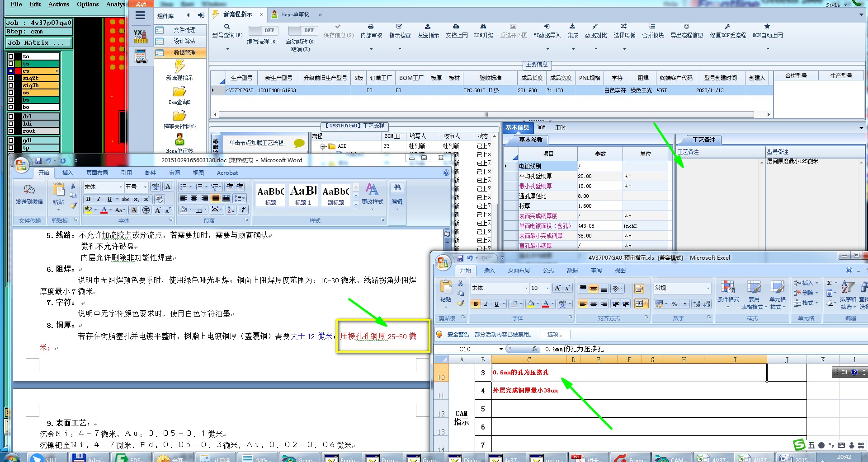Open the Word 插入 ribbon tab
This screenshot has width=868, height=462.
(67, 173)
